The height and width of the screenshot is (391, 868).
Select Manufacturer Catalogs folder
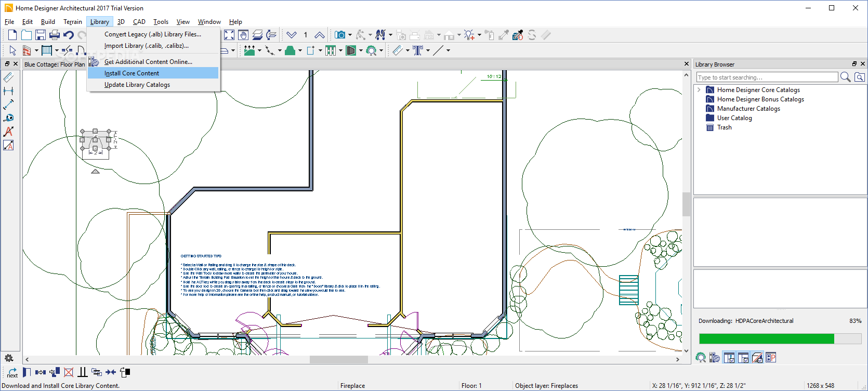(x=748, y=109)
